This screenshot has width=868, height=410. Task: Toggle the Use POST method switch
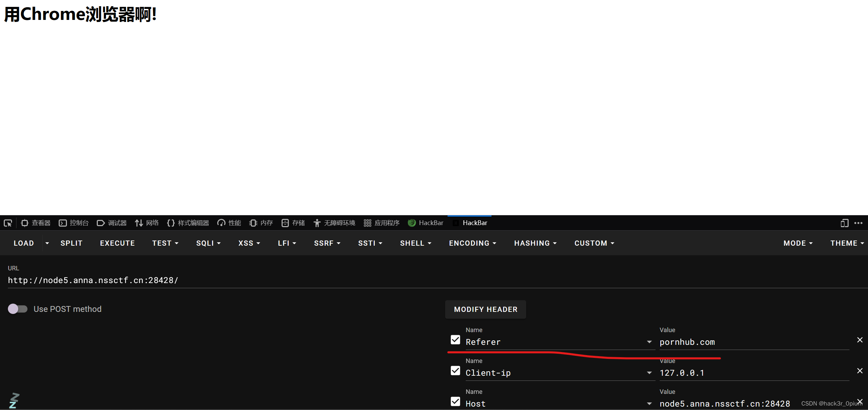(18, 309)
